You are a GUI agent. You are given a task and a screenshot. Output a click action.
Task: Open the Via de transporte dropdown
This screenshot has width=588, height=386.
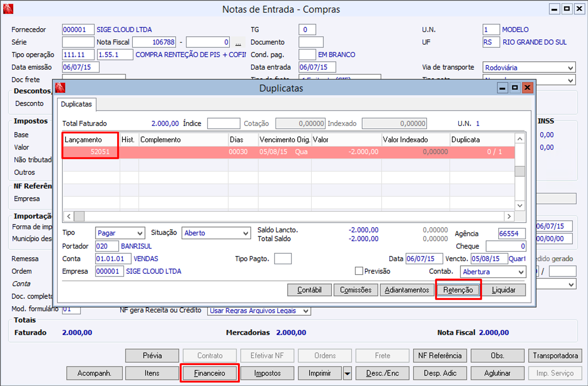click(571, 68)
